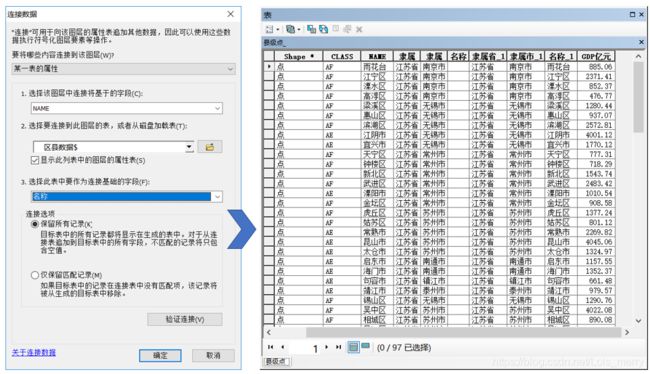
Task: Maximize the 表 window
Action: (x=632, y=15)
